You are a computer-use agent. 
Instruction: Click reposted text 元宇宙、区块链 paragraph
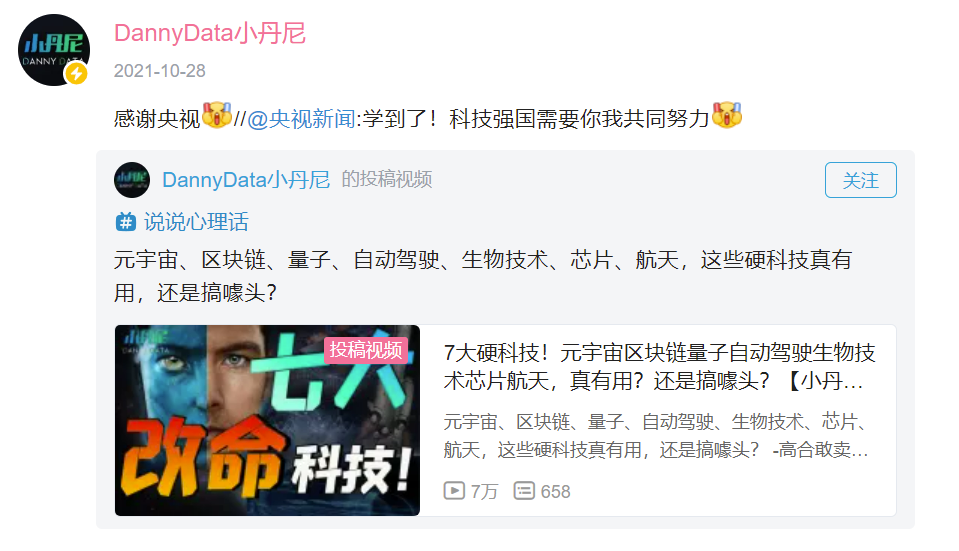coord(483,276)
